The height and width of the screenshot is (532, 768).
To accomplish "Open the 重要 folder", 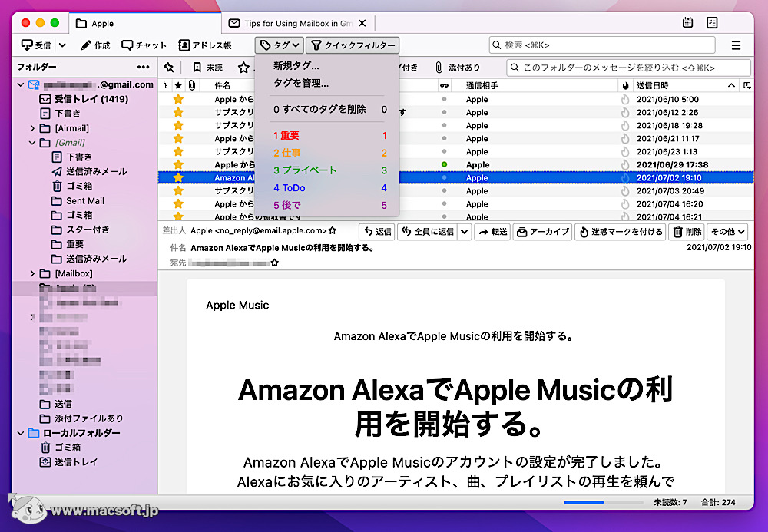I will 68,244.
